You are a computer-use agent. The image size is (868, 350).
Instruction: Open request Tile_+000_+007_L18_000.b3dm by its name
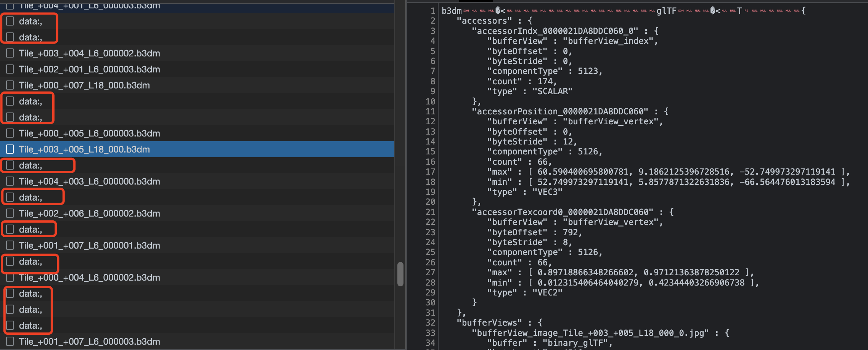[x=84, y=85]
